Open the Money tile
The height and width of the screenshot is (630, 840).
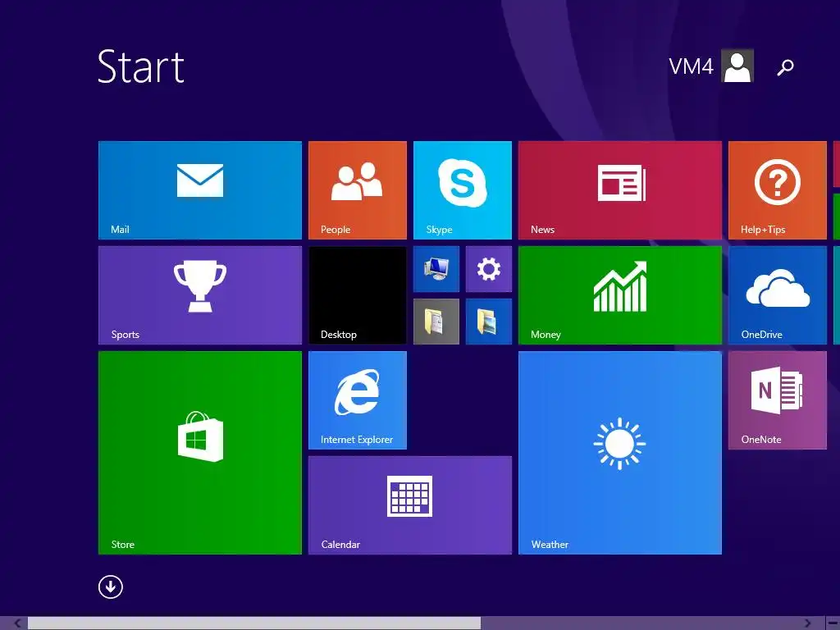coord(620,295)
